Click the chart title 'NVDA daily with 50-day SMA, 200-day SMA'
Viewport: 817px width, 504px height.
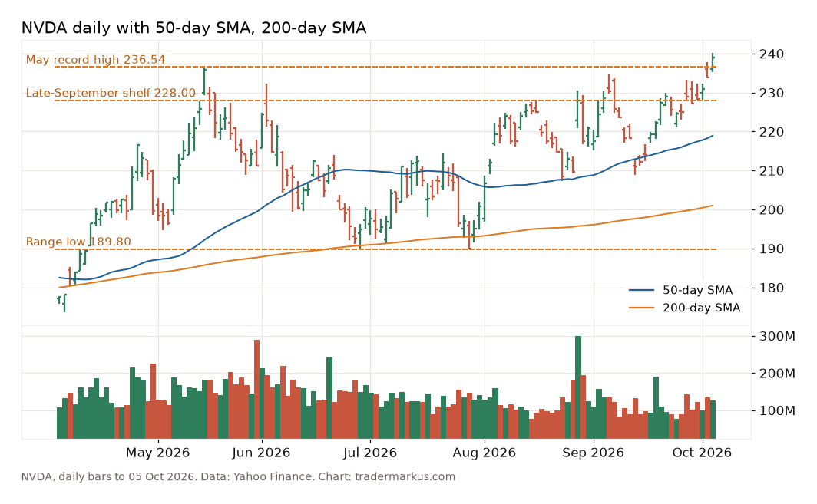pyautogui.click(x=193, y=28)
